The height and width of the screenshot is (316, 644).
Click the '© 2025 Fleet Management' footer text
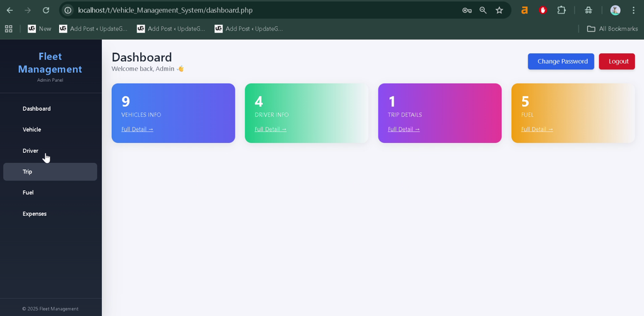[x=50, y=309]
